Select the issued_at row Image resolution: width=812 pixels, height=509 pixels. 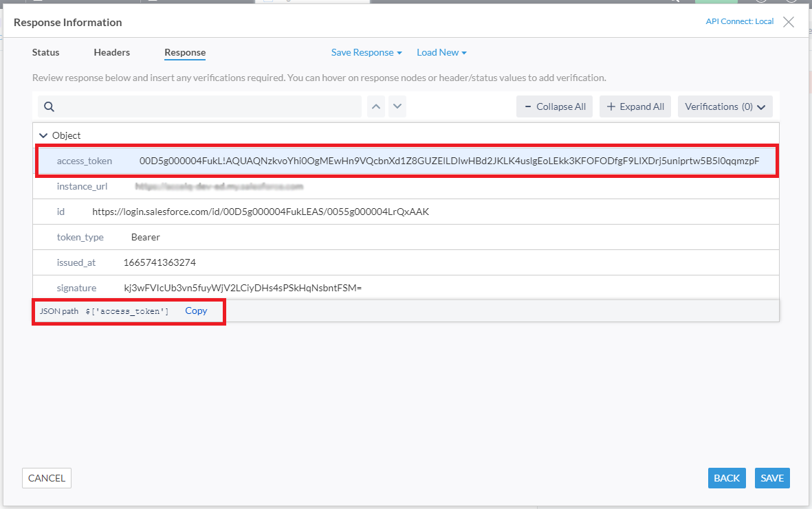[406, 262]
